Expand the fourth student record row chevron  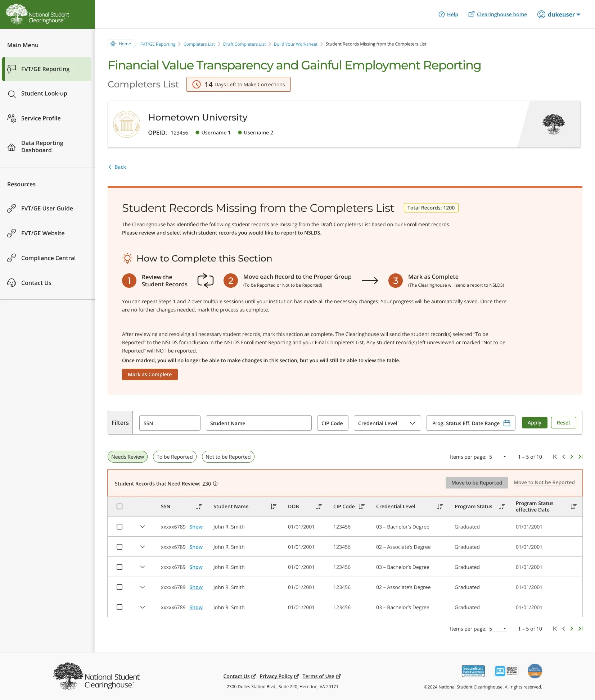143,587
